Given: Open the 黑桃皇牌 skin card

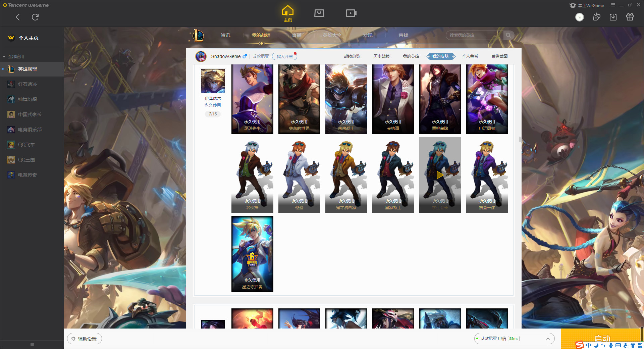Looking at the screenshot, I should 440,99.
